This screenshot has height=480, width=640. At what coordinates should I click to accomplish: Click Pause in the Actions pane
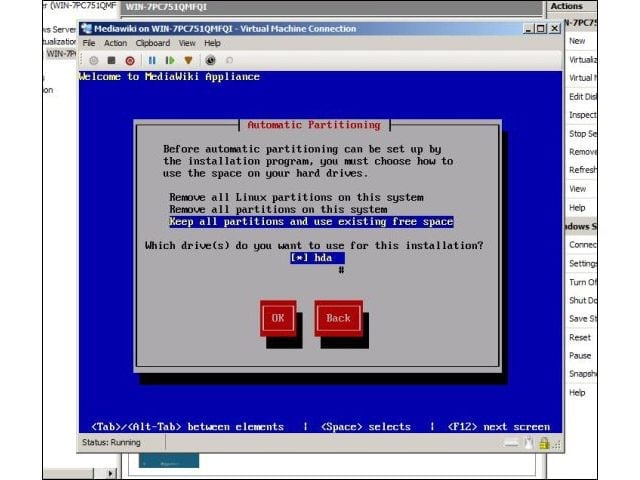(580, 356)
